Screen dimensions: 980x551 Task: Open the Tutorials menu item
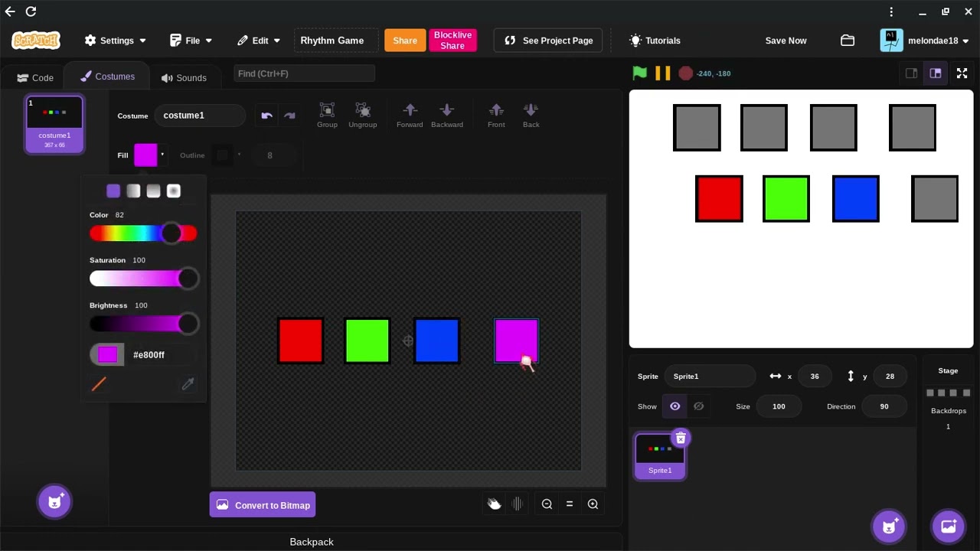[x=655, y=41]
